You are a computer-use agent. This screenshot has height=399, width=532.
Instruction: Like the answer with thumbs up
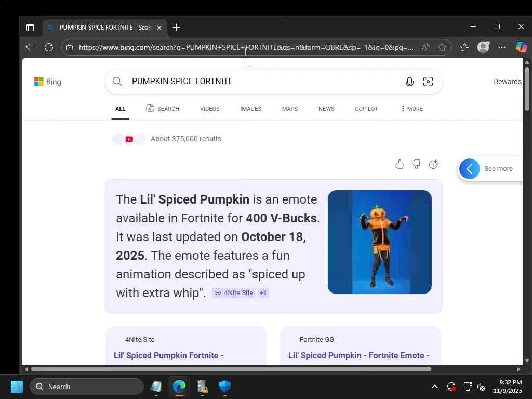click(x=400, y=165)
